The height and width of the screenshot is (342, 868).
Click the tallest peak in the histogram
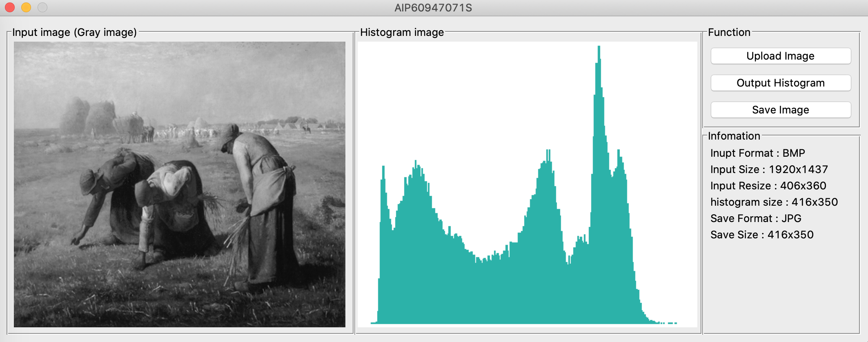coord(599,53)
